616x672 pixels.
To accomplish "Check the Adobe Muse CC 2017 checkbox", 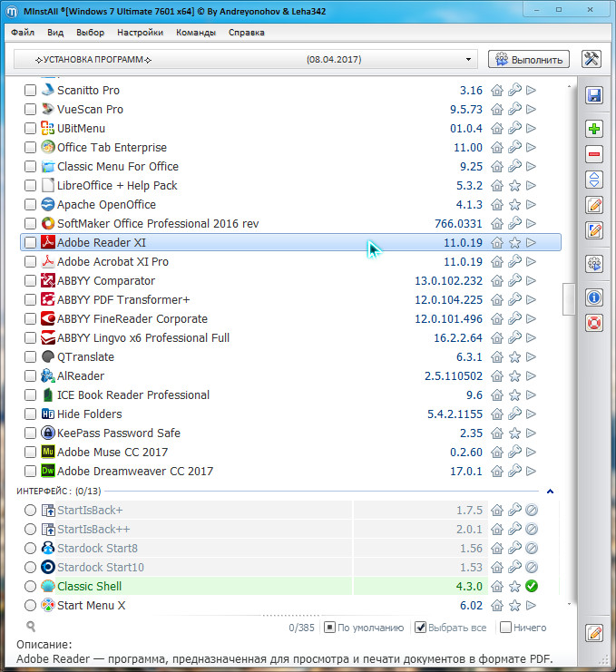I will click(30, 453).
